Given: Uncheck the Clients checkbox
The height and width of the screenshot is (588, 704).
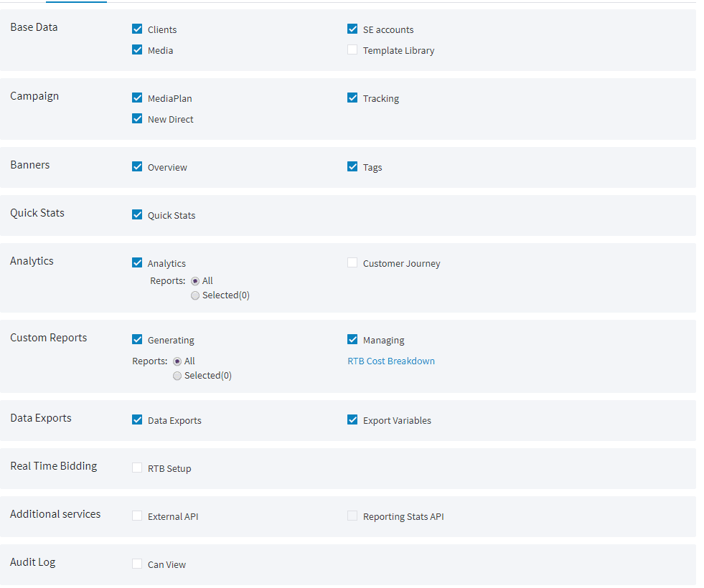Looking at the screenshot, I should click(x=137, y=29).
